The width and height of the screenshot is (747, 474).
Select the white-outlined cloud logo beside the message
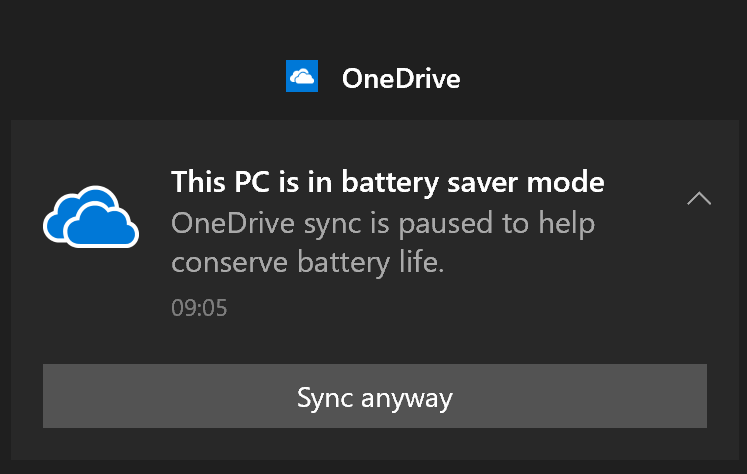pyautogui.click(x=90, y=215)
